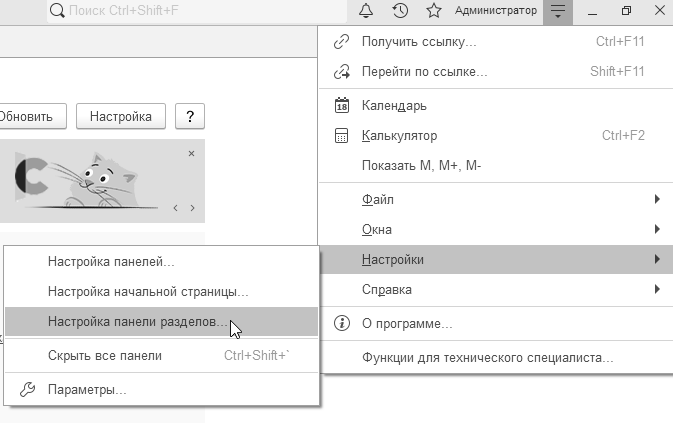The image size is (673, 423).
Task: Click the get link chain icon
Action: (x=341, y=42)
